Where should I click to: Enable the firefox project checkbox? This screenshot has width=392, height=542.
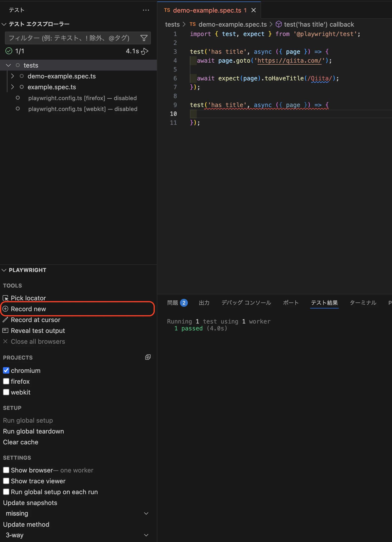click(x=6, y=381)
